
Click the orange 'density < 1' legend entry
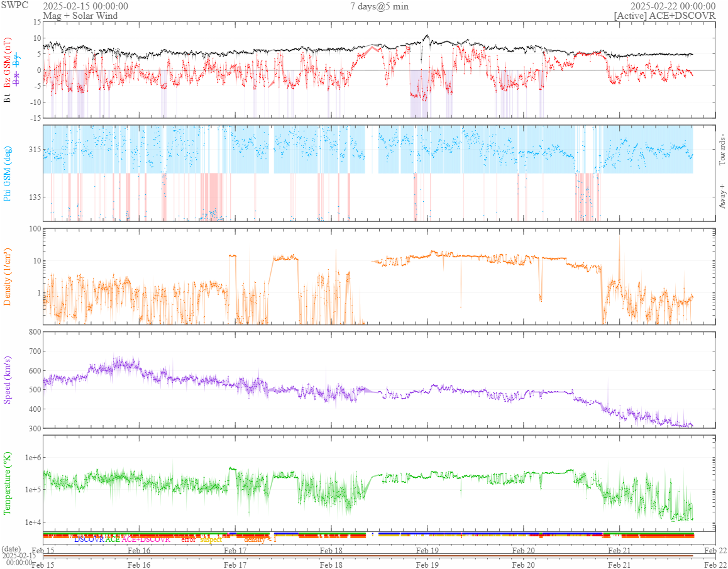tap(260, 539)
